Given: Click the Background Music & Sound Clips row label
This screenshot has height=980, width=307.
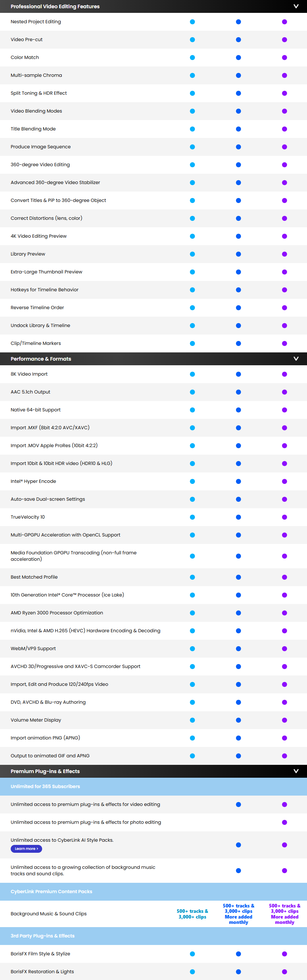Looking at the screenshot, I should click(49, 914).
